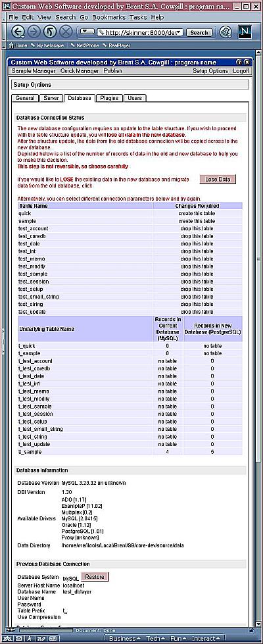Expand the Interact menu in the taskbar
Screen dimensions: 263x644
tap(206, 639)
